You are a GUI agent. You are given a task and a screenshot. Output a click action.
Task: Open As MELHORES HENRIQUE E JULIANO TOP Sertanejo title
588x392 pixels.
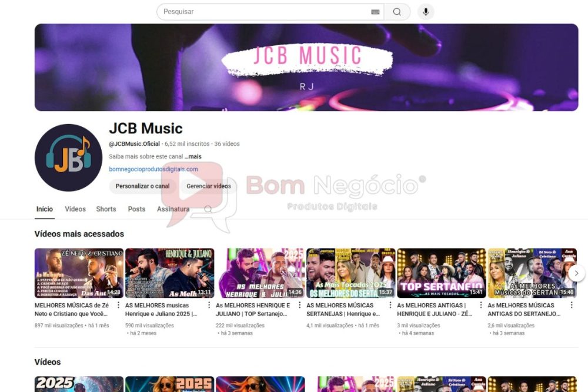(253, 310)
